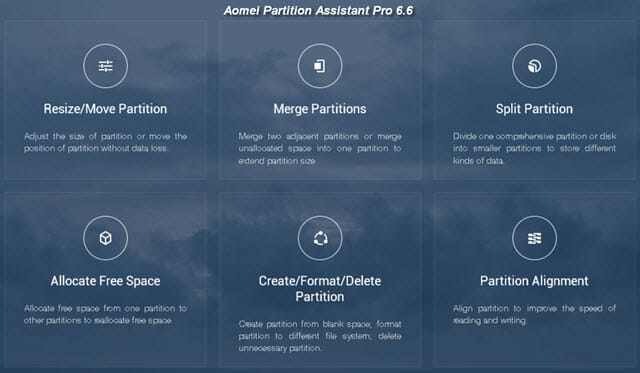The width and height of the screenshot is (640, 373).
Task: Click the 'Merge two adjacent partitions' description
Action: click(320, 148)
